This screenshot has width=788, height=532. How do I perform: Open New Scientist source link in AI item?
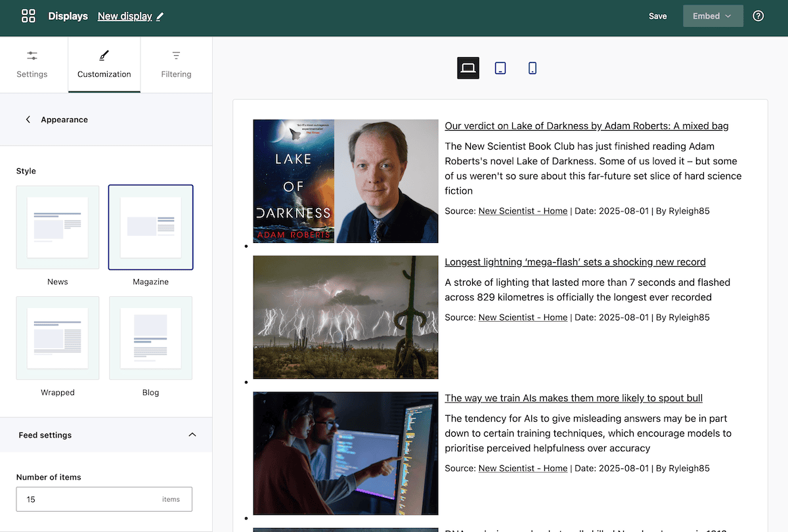pos(523,469)
